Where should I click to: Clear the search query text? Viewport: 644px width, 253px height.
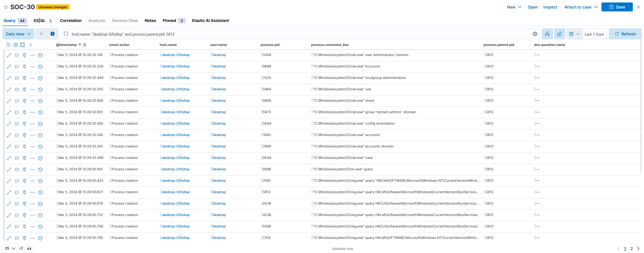535,34
